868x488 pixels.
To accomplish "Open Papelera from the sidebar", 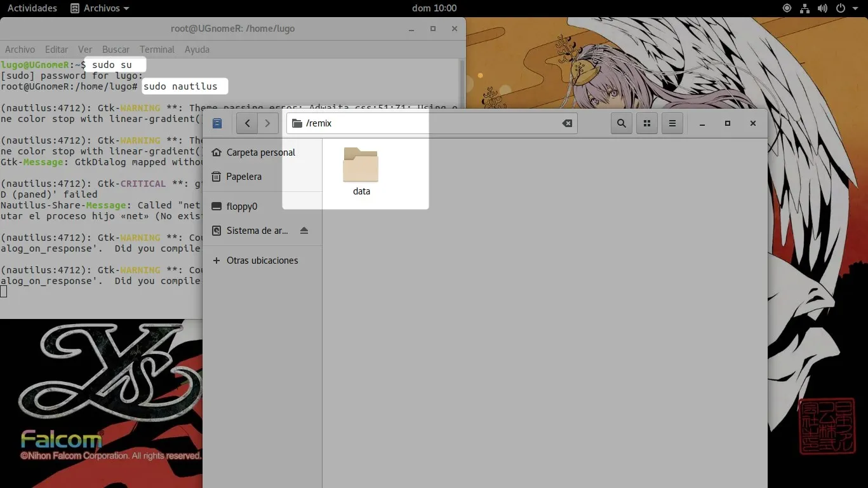I will (x=244, y=176).
